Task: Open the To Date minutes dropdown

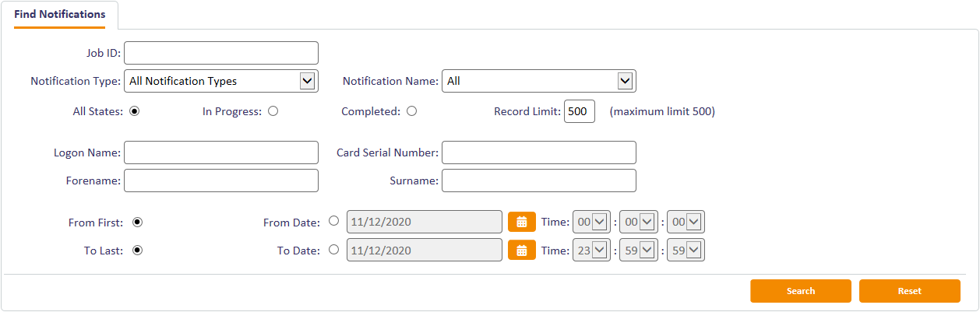Action: tap(647, 250)
